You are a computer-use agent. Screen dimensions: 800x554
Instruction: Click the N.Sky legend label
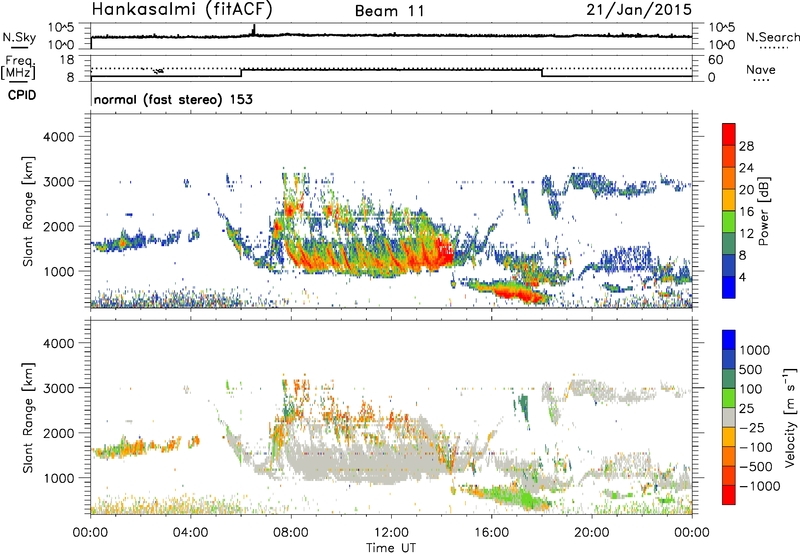pyautogui.click(x=19, y=38)
